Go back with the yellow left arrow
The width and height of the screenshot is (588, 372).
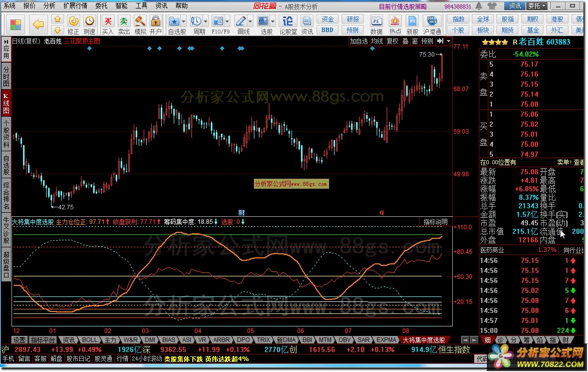tap(38, 25)
